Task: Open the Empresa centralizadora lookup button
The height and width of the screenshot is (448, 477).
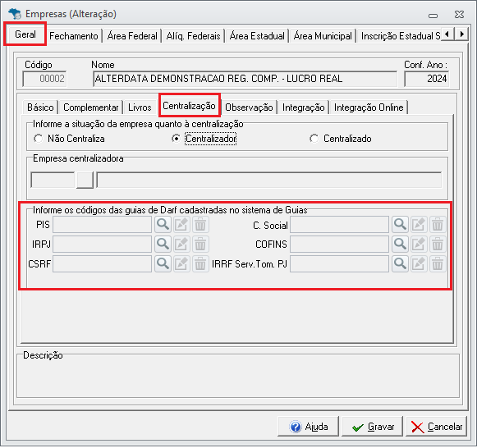Action: 85,180
